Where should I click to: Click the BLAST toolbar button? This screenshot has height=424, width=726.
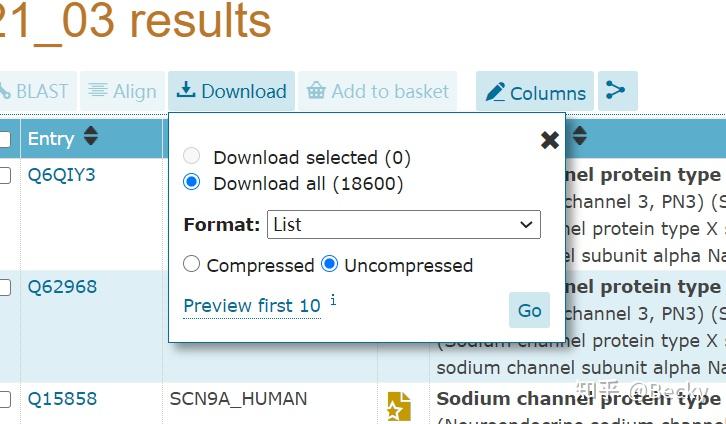pyautogui.click(x=34, y=92)
